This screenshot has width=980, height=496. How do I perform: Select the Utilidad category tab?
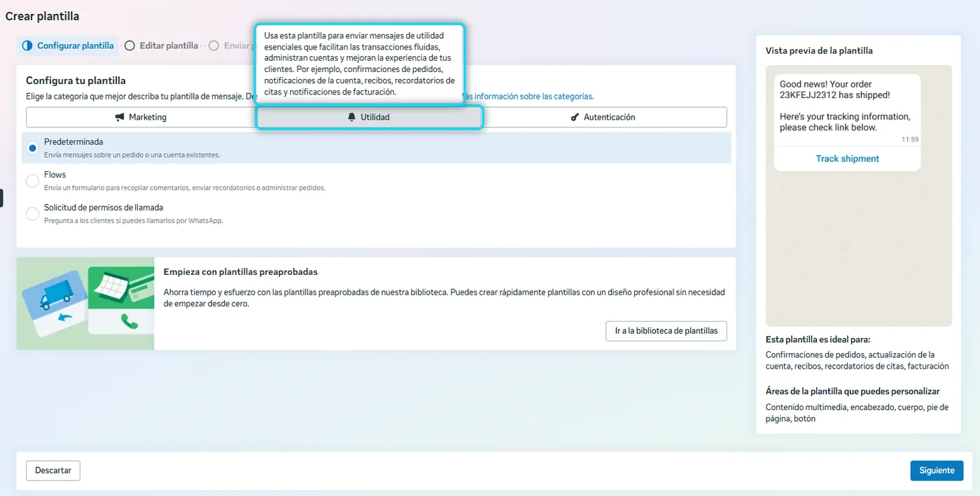370,117
